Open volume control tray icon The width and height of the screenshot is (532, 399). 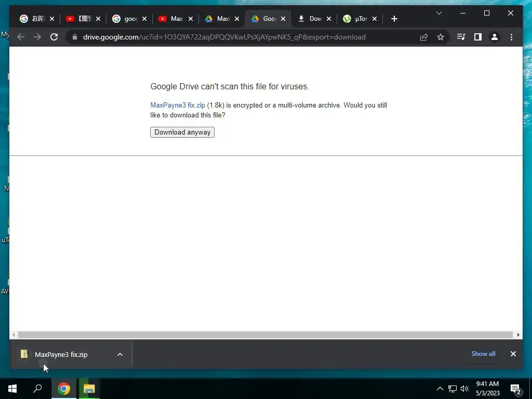[x=464, y=389]
